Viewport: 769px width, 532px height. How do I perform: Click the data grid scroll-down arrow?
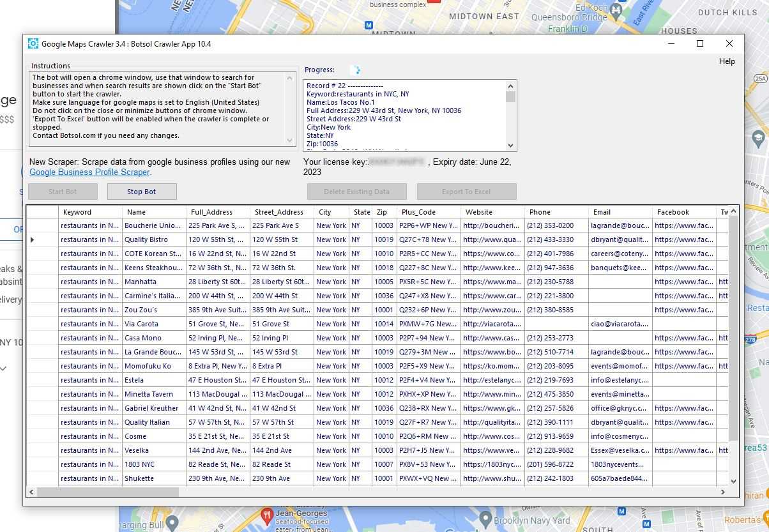coord(733,482)
